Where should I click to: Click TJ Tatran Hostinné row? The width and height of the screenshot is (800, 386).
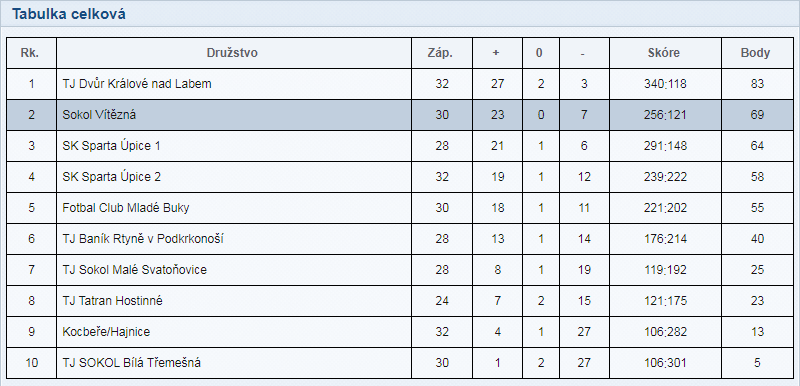tap(400, 301)
